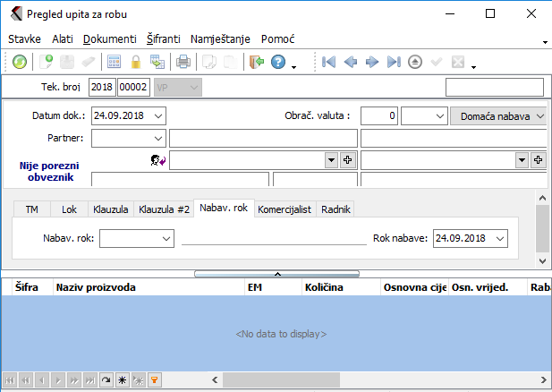Expand the Domaća nabava dropdown
Image resolution: width=552 pixels, height=392 pixels.
pyautogui.click(x=540, y=115)
